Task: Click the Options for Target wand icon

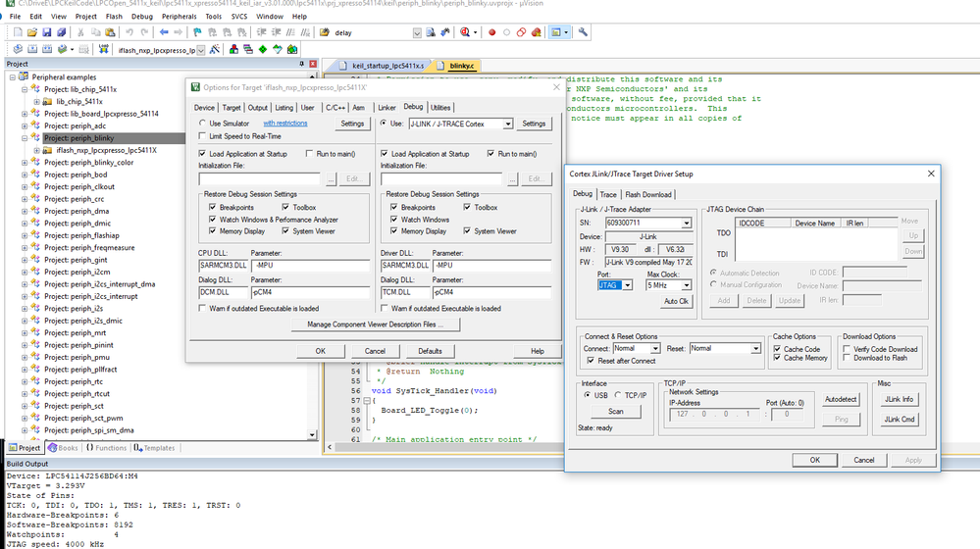Action: [217, 49]
